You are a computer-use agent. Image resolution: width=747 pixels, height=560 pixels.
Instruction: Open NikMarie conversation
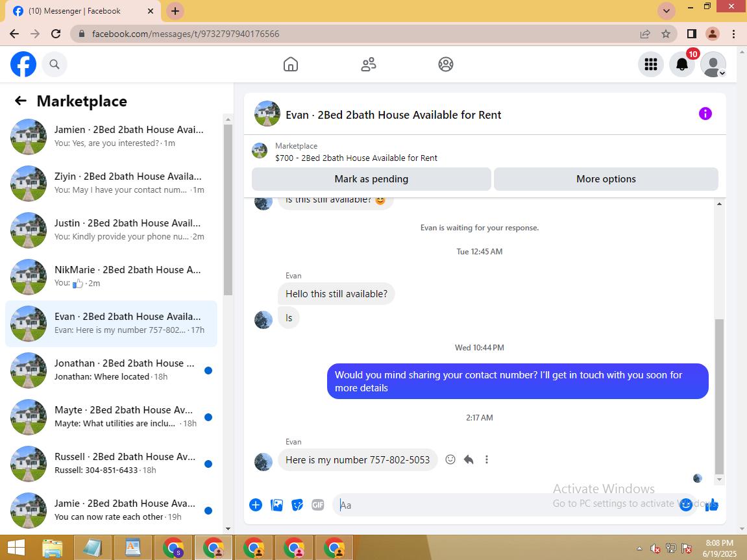coord(111,276)
